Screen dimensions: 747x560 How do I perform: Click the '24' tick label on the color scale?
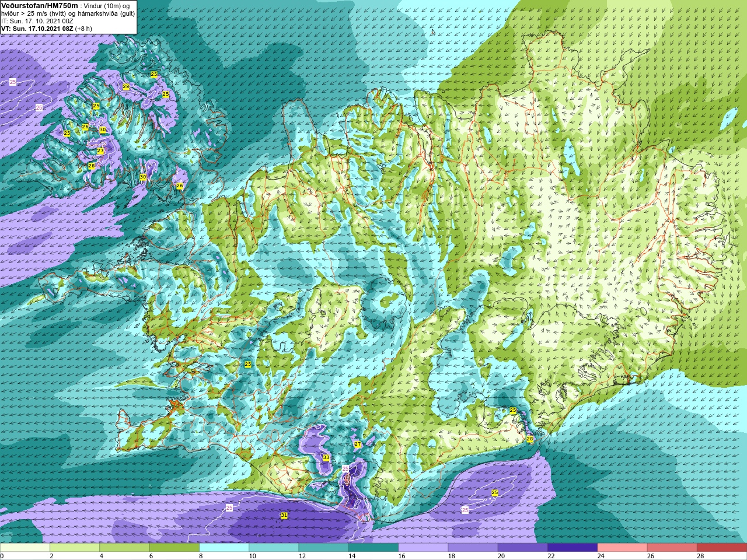[x=601, y=556]
